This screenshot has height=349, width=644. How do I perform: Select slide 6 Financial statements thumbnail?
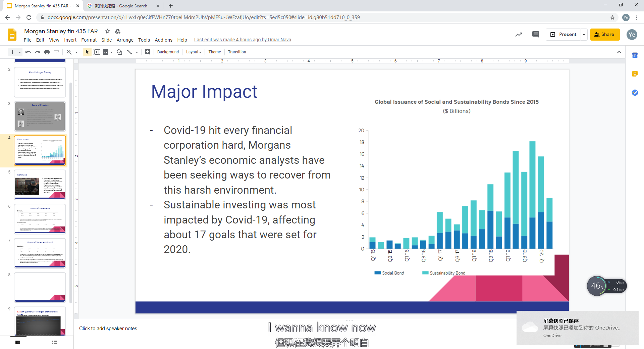[40, 219]
